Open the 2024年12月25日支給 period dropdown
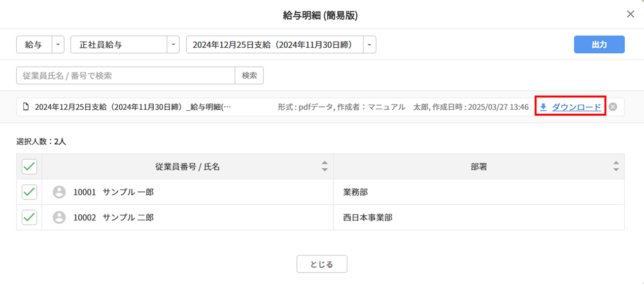This screenshot has height=284, width=644. (x=369, y=45)
